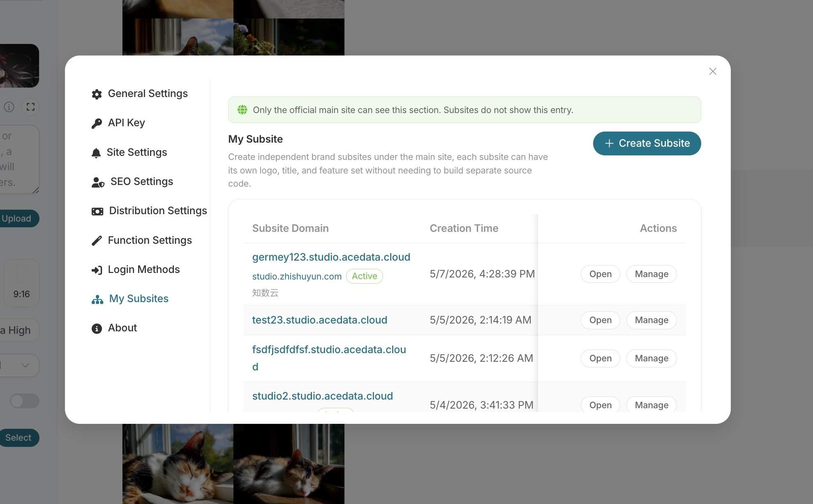This screenshot has height=504, width=813.
Task: Click the Create Subsite button
Action: [x=647, y=143]
